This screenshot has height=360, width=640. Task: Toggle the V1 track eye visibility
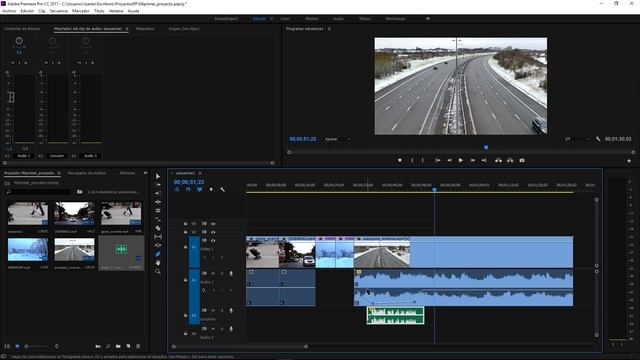213,241
